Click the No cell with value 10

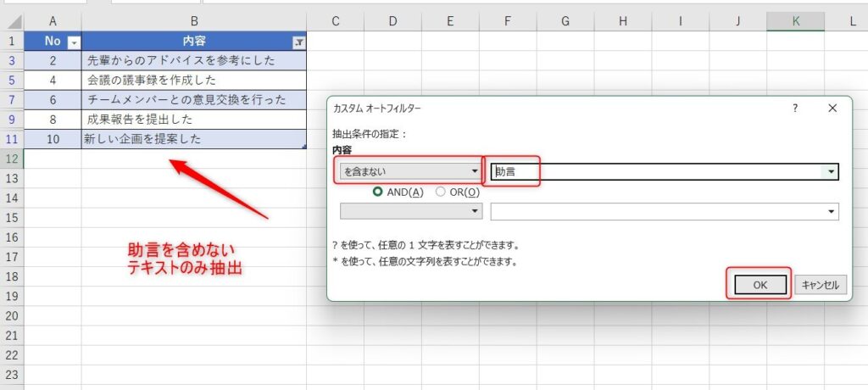click(x=53, y=139)
